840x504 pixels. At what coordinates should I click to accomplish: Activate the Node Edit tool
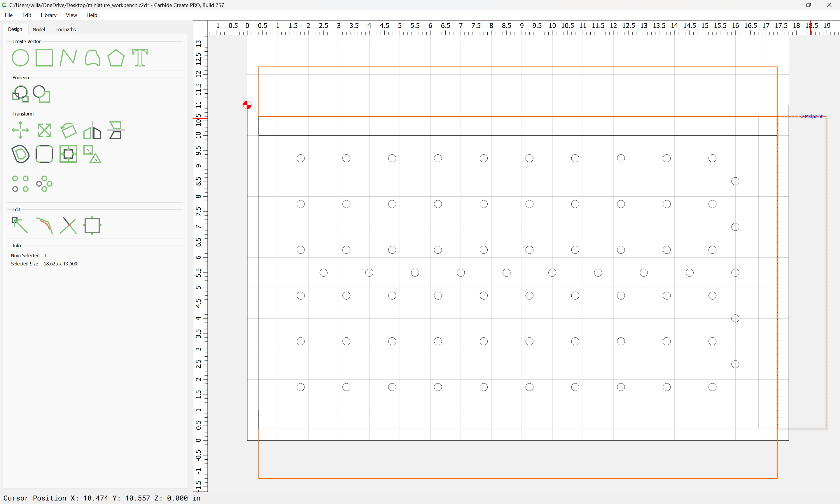[20, 225]
